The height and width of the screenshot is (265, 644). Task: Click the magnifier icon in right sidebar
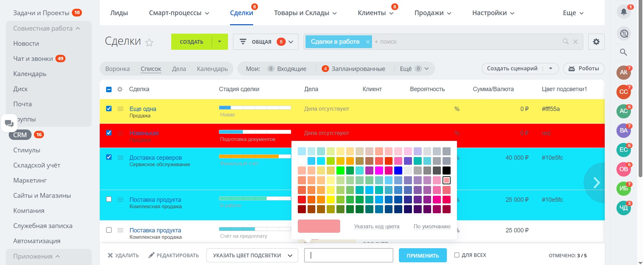624,52
